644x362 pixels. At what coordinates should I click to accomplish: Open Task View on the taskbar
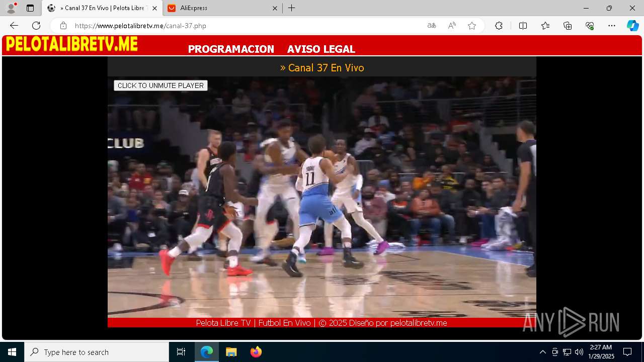(x=181, y=352)
